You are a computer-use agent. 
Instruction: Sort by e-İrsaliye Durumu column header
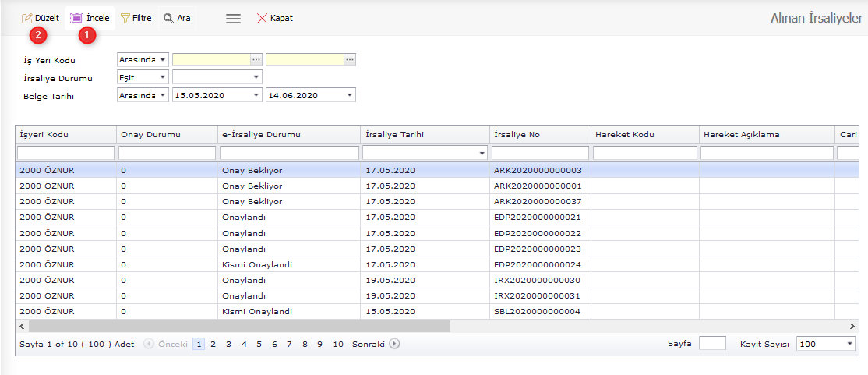(x=289, y=135)
